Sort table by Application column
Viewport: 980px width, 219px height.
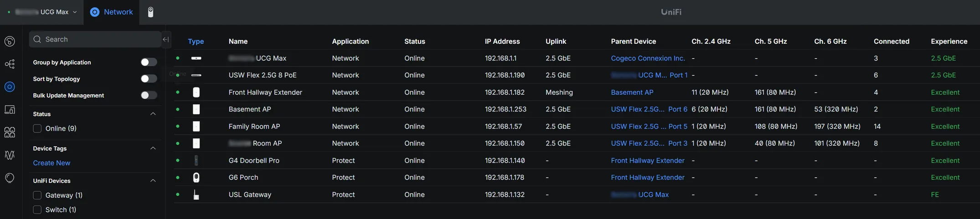point(350,41)
